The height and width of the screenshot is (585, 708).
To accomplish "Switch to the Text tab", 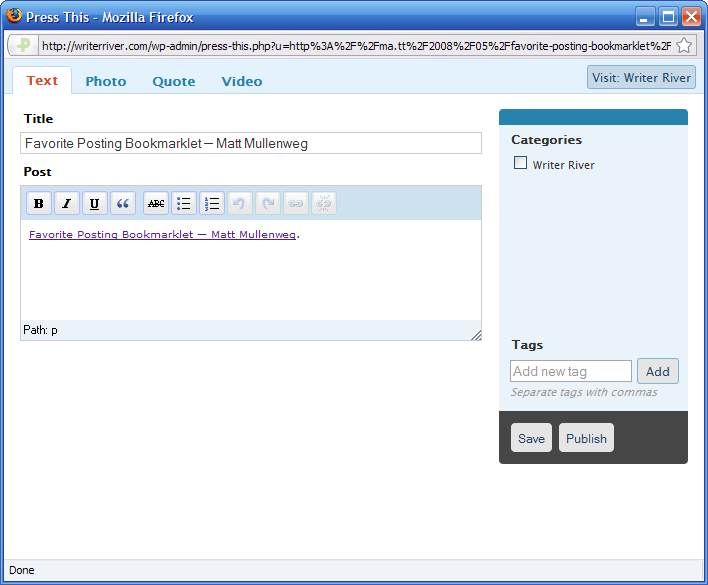I will coord(42,80).
